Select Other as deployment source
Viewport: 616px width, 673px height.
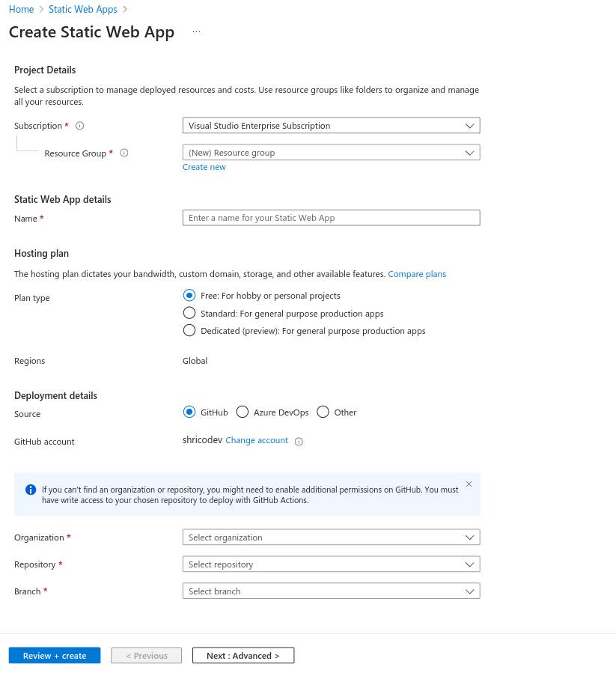tap(323, 412)
